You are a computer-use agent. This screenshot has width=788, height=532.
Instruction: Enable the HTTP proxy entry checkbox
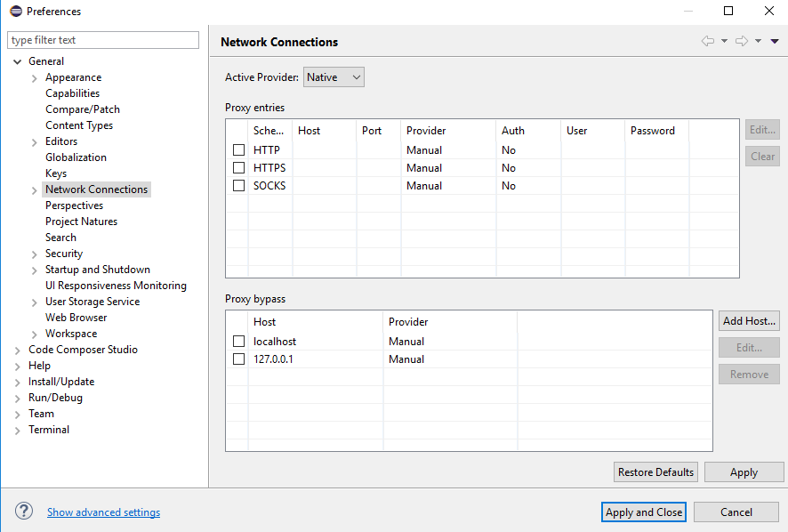click(x=238, y=150)
